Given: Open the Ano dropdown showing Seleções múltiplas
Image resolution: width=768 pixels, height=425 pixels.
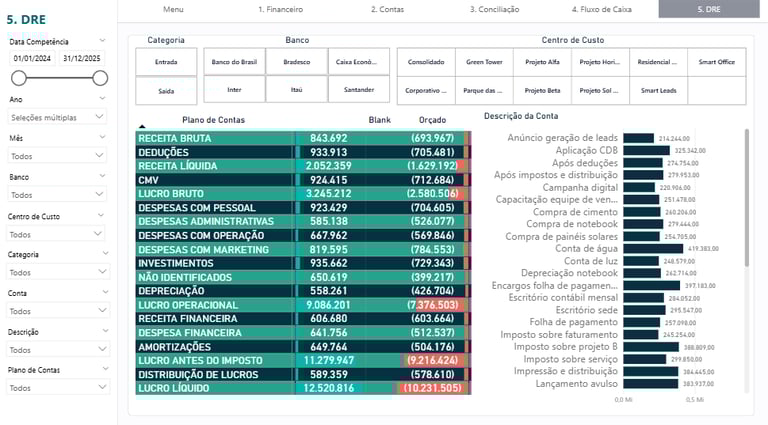Looking at the screenshot, I should [x=56, y=117].
